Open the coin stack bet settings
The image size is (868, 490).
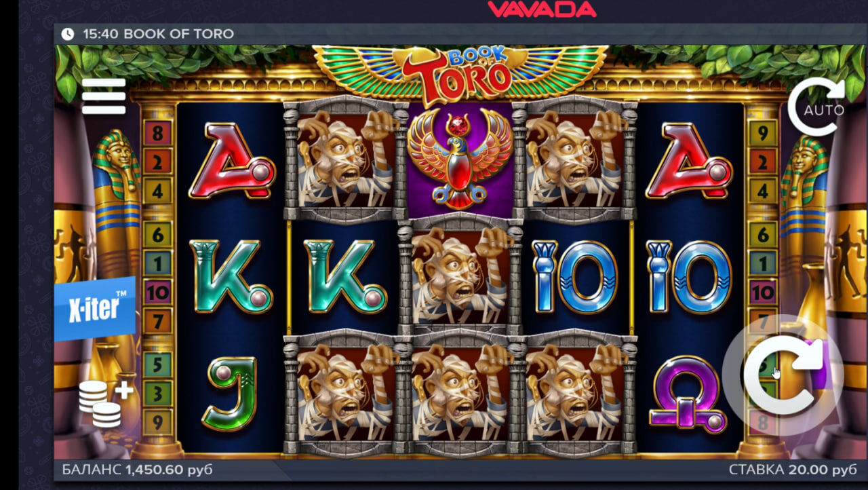point(105,403)
